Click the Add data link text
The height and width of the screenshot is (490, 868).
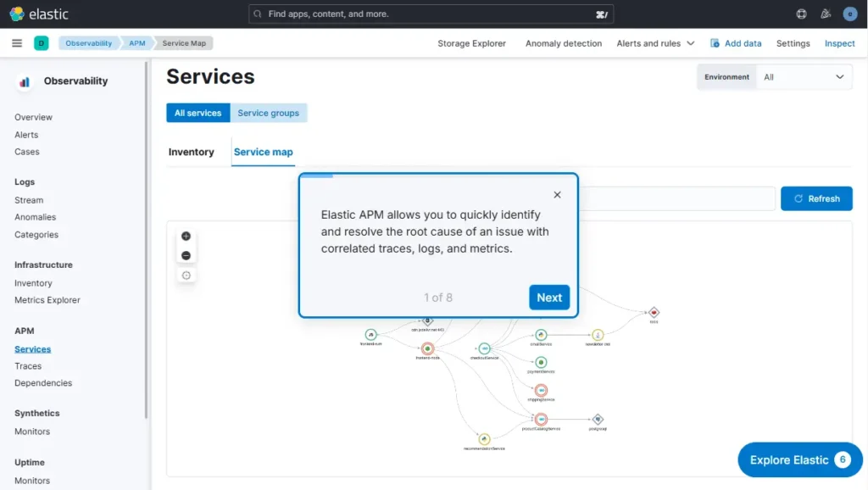tap(743, 43)
